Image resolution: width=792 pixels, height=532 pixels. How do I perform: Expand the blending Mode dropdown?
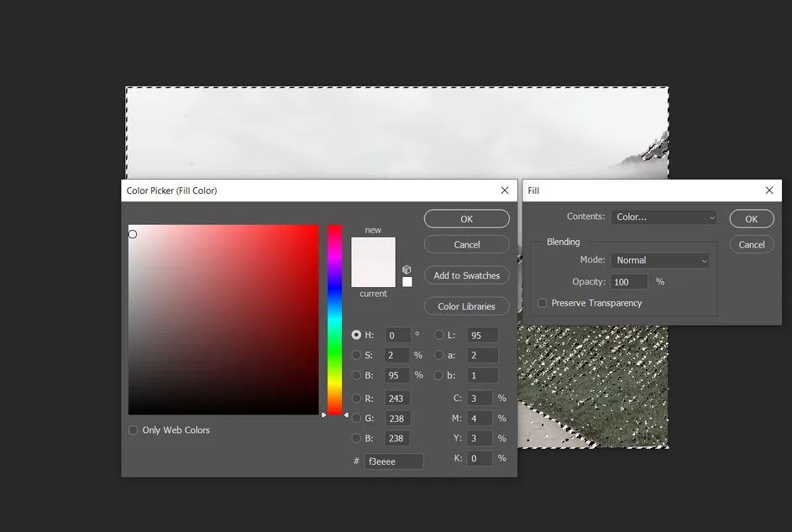(x=660, y=260)
